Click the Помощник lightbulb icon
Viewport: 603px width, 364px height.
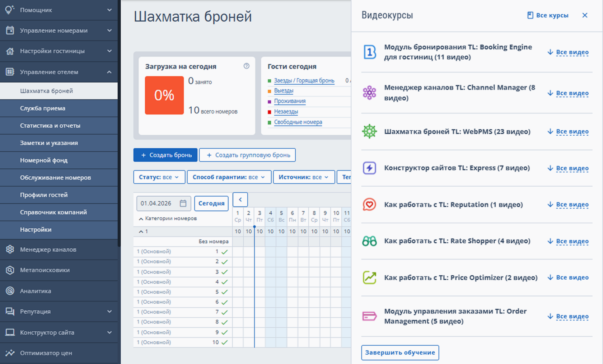tap(10, 10)
